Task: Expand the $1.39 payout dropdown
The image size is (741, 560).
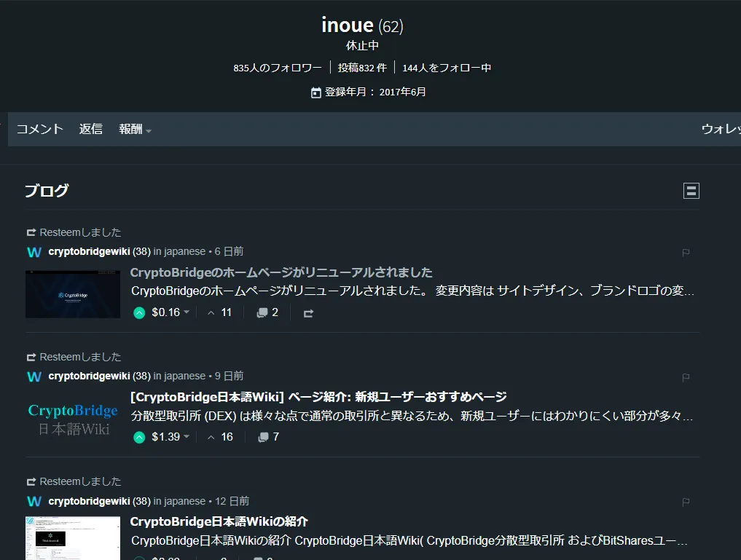Action: (187, 437)
